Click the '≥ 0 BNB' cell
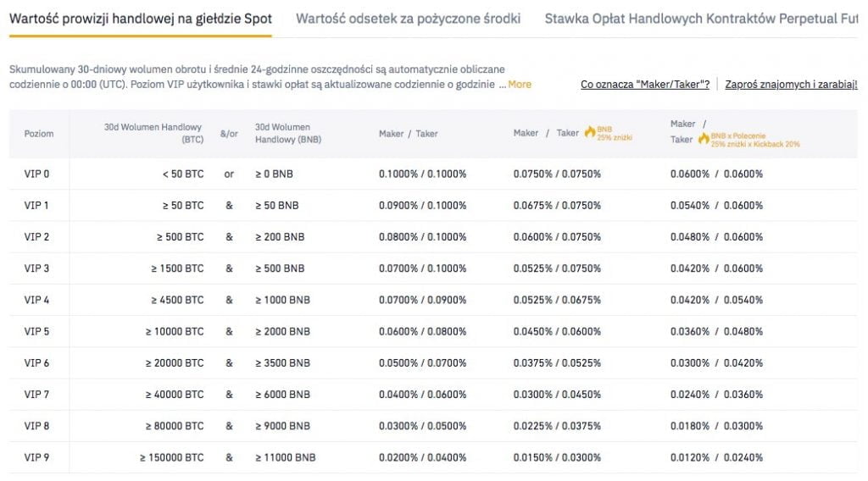The width and height of the screenshot is (868, 481). pyautogui.click(x=274, y=174)
